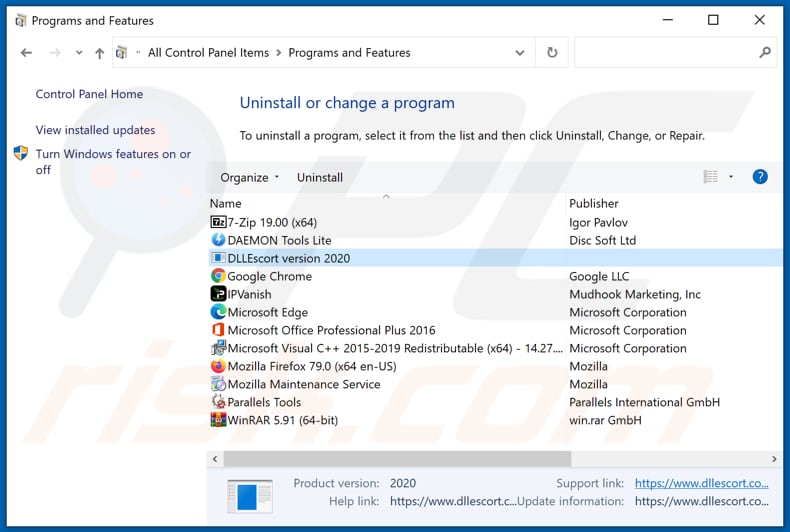Viewport: 790px width, 532px height.
Task: Open the Organize dropdown menu
Action: click(249, 177)
